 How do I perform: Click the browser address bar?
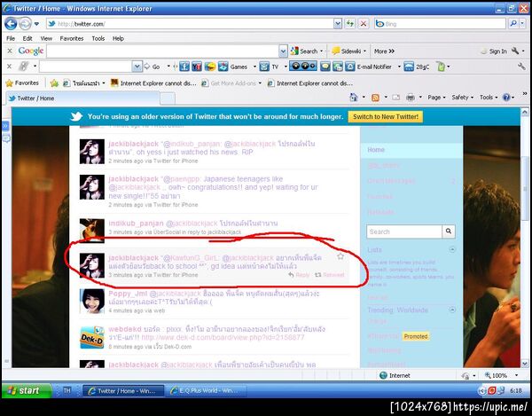190,23
